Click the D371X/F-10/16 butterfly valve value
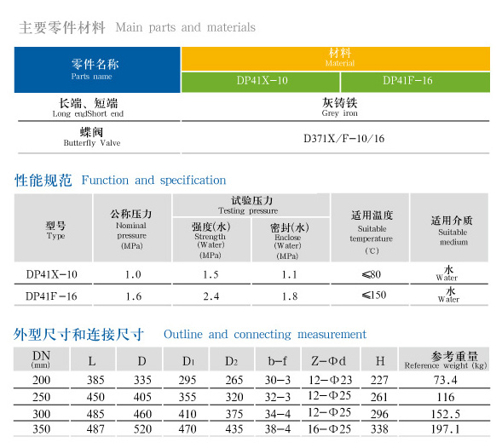 [343, 139]
